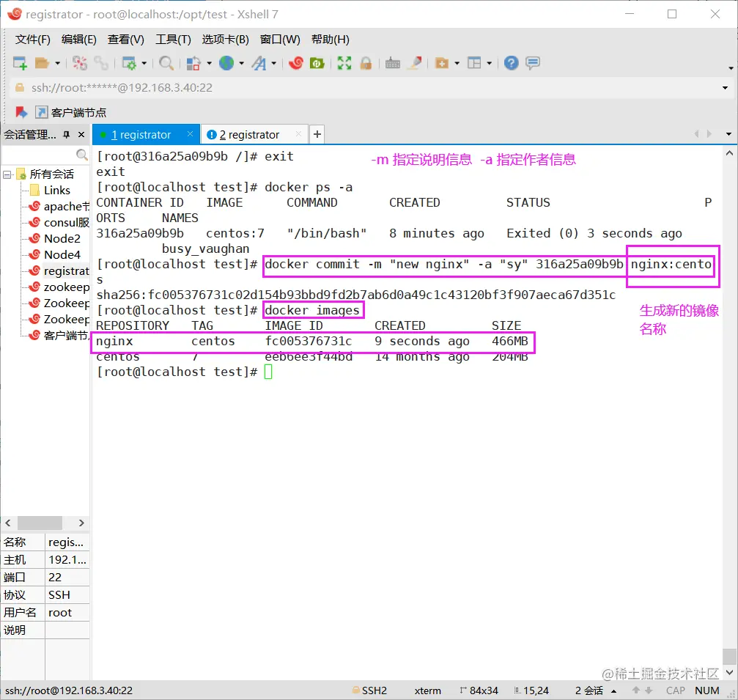Close the "1 registrator" tab

190,134
